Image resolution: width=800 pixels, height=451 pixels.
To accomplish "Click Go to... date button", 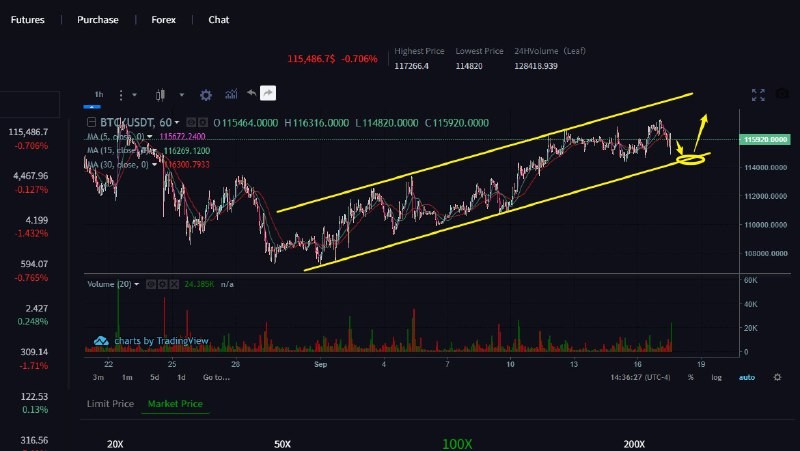I will pyautogui.click(x=216, y=377).
